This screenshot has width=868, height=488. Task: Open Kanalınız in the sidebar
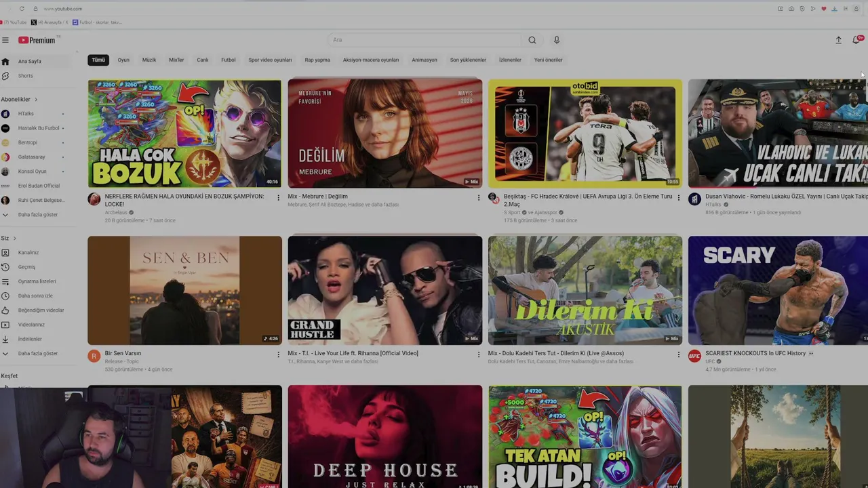35,253
